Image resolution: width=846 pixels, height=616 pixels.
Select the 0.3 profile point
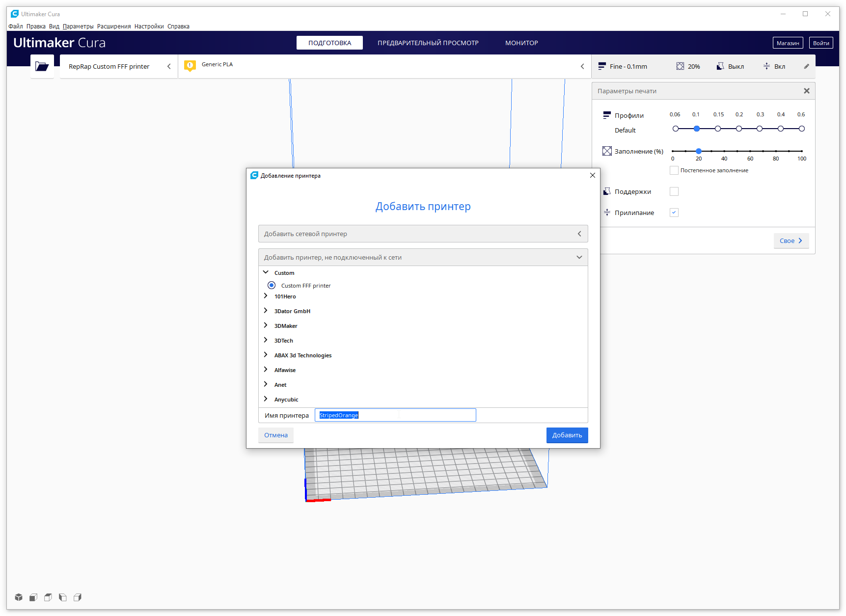pyautogui.click(x=760, y=129)
